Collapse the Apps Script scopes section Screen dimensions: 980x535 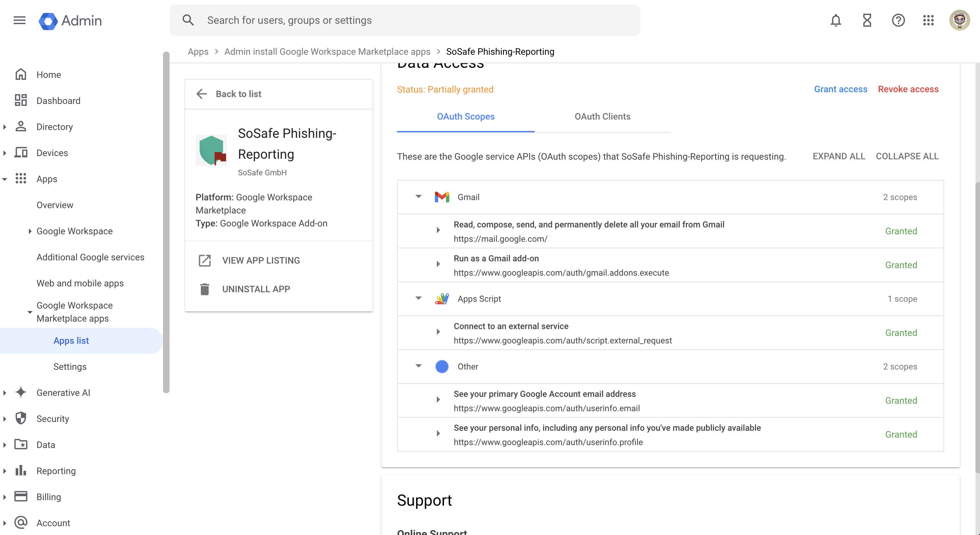click(419, 298)
